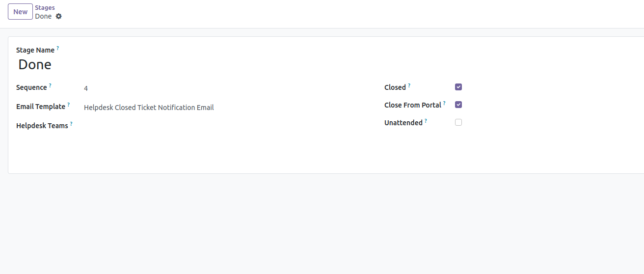Show help tooltip next to Closed label
This screenshot has width=644, height=274.
(x=409, y=85)
